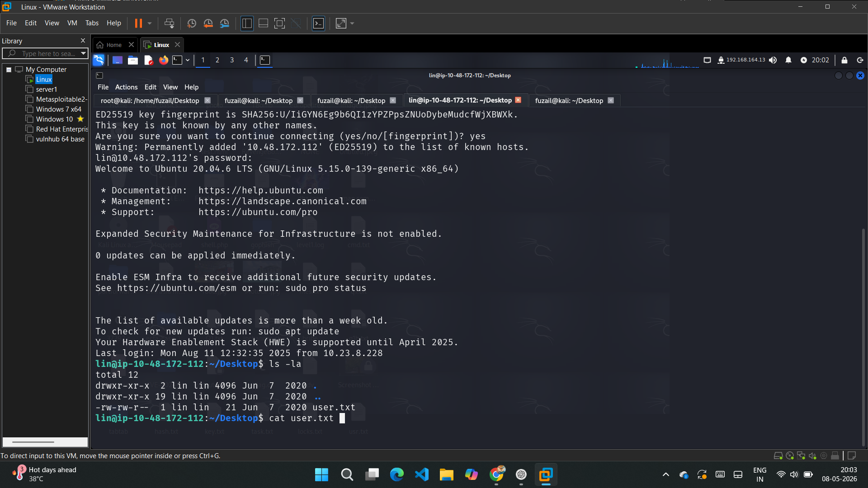Enter VMware full screen mode

pos(280,23)
